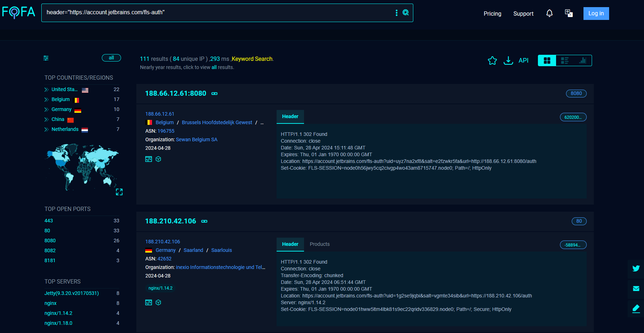Image resolution: width=644 pixels, height=333 pixels.
Task: Click the -58894... hash badge
Action: (573, 245)
